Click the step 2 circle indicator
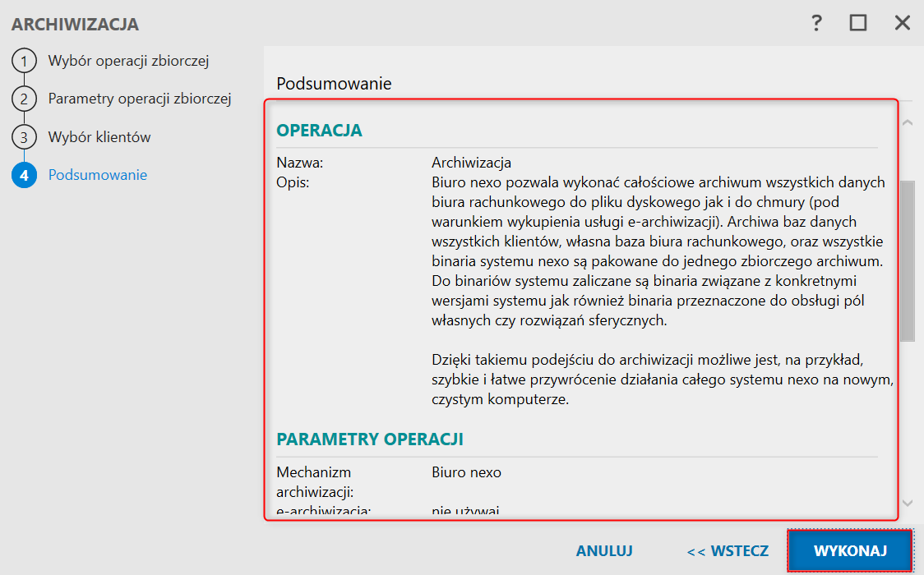 (25, 99)
